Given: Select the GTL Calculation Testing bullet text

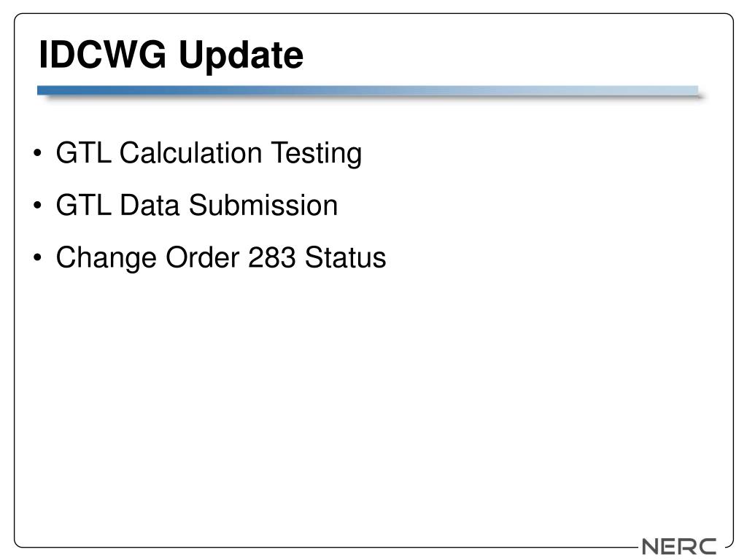Looking at the screenshot, I should click(x=209, y=153).
